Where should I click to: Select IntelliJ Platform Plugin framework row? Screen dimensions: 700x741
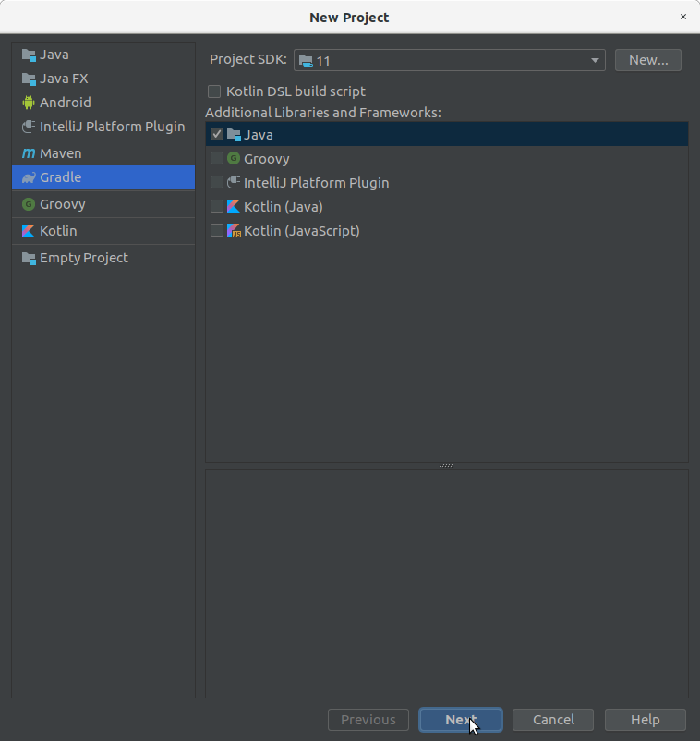click(447, 182)
